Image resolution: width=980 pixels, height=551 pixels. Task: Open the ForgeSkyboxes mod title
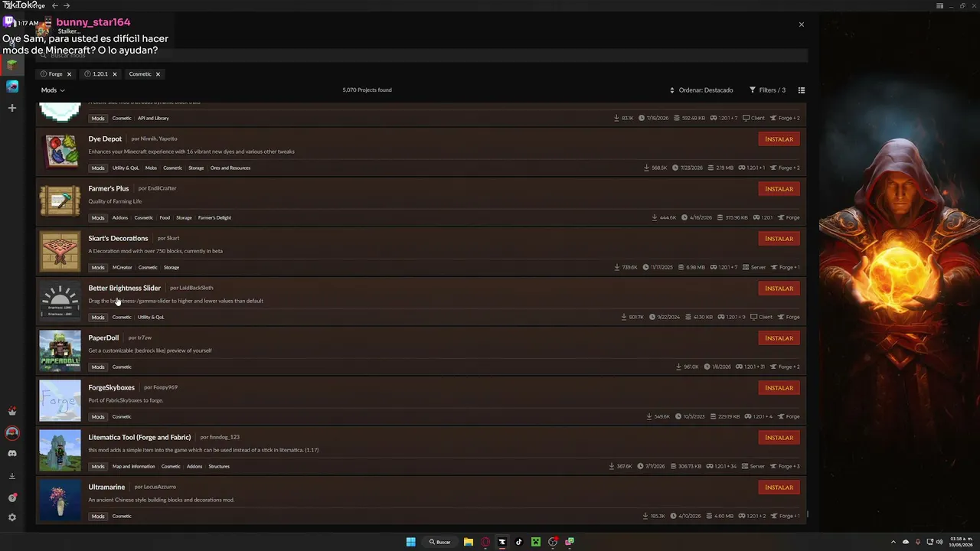tap(111, 388)
